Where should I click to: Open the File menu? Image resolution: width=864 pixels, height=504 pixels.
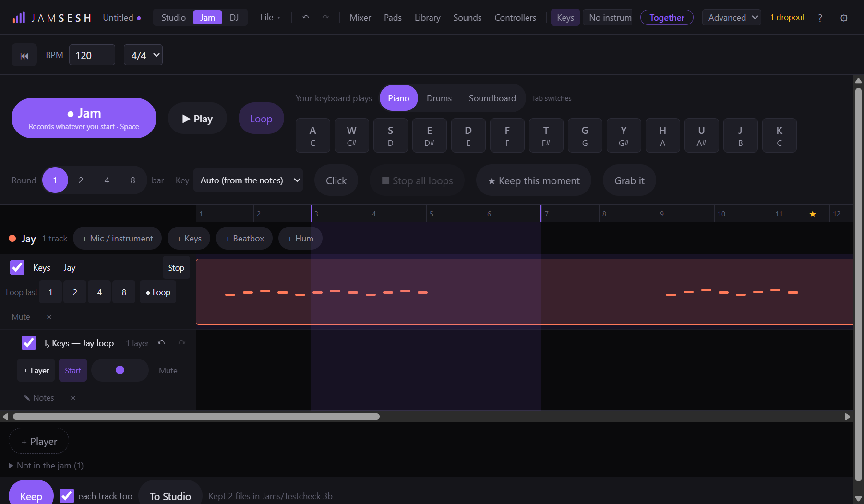click(270, 17)
